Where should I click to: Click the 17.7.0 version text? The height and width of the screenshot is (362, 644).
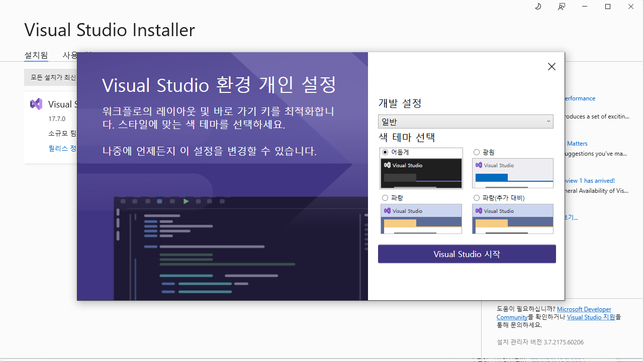pyautogui.click(x=57, y=119)
